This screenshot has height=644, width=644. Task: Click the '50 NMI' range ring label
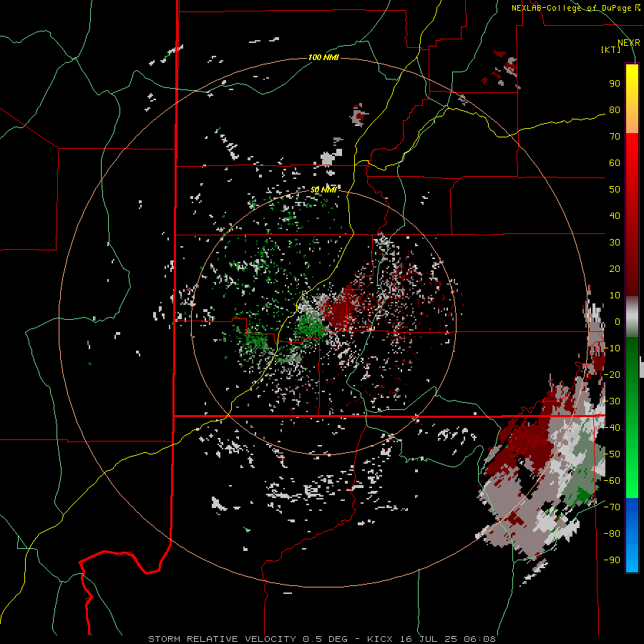(x=323, y=190)
